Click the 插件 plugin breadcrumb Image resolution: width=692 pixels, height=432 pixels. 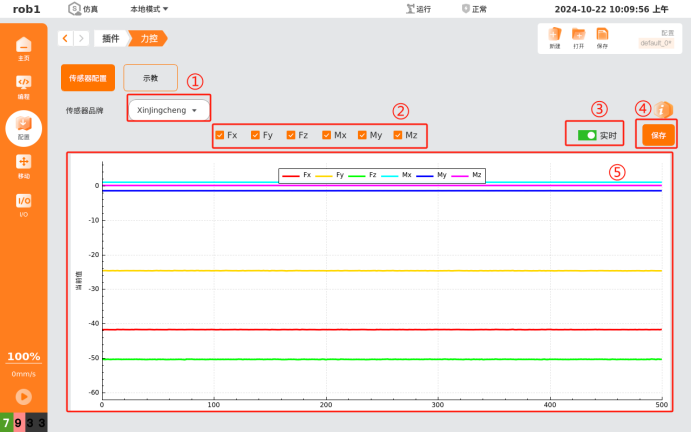110,38
